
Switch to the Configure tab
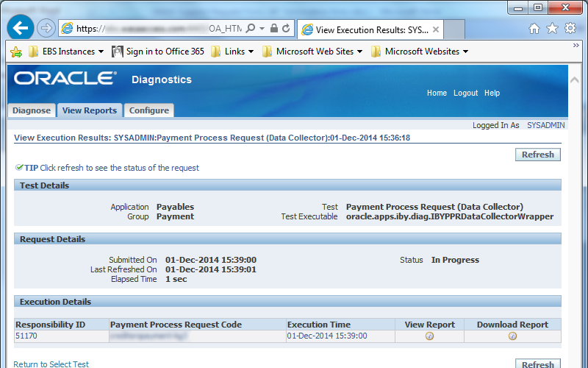click(149, 110)
